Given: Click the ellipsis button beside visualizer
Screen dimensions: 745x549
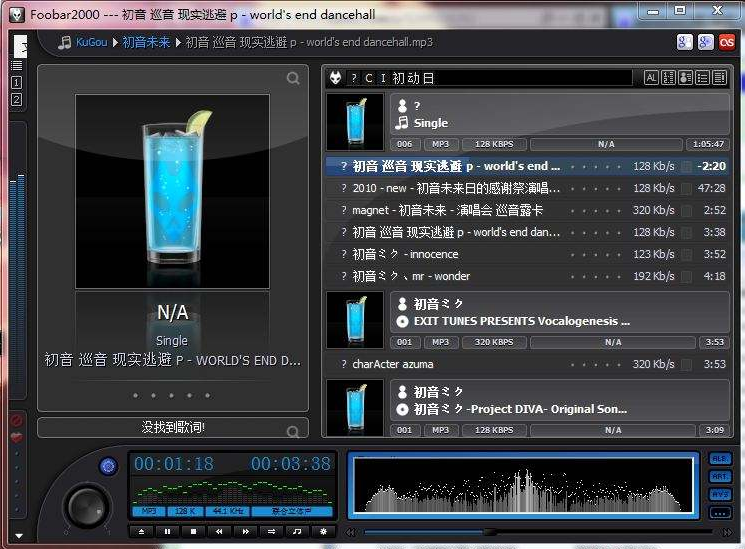Looking at the screenshot, I should pos(720,513).
